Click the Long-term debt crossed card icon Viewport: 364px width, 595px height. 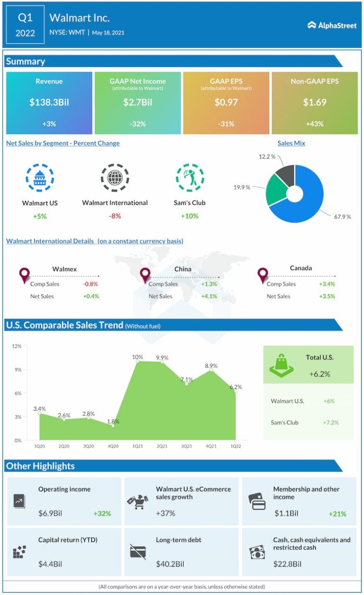pos(137,551)
